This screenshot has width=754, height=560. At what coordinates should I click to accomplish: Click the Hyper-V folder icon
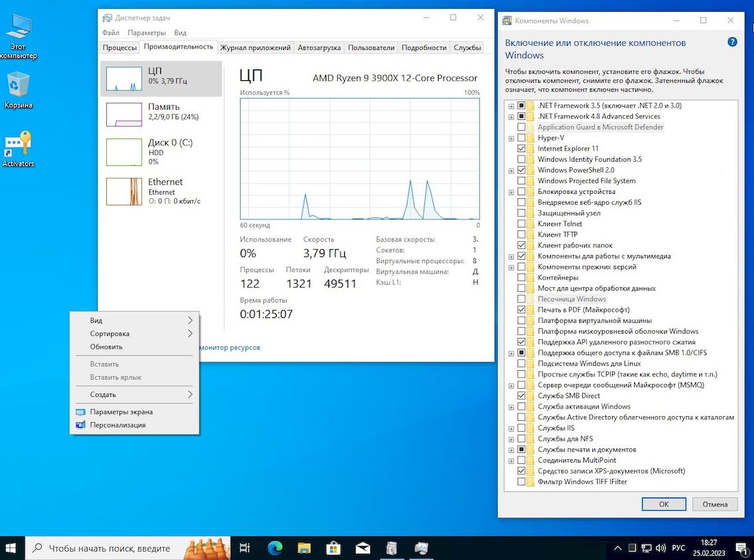(531, 138)
